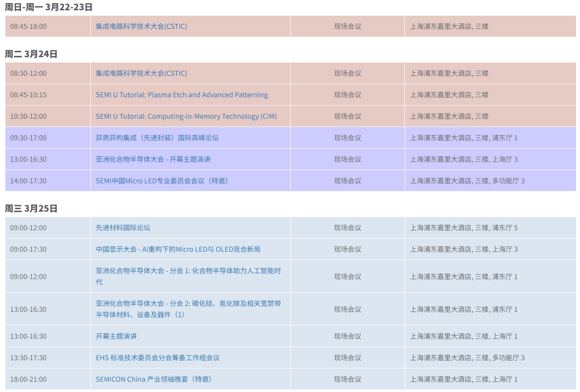
Task: Click 现场会议 in the Computing-in-Memory tutorial row
Action: tap(348, 116)
